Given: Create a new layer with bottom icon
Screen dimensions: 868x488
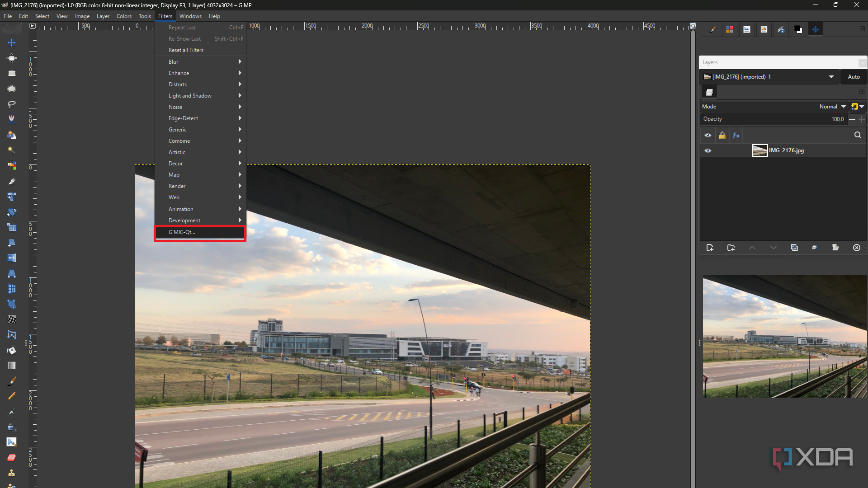Looking at the screenshot, I should click(x=710, y=248).
